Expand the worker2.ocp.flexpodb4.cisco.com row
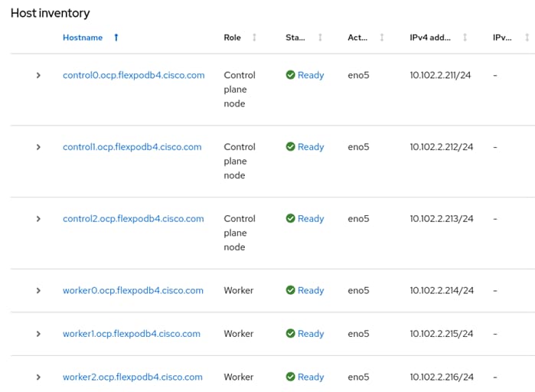 [38, 377]
